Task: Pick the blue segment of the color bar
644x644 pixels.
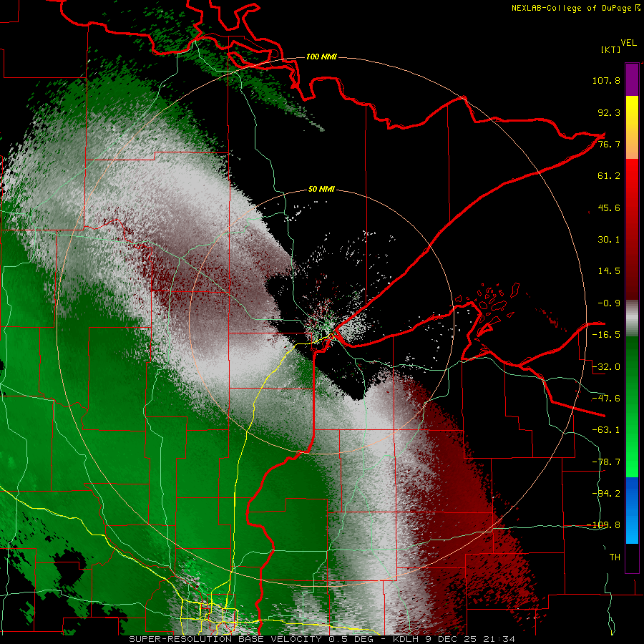Action: pyautogui.click(x=632, y=510)
